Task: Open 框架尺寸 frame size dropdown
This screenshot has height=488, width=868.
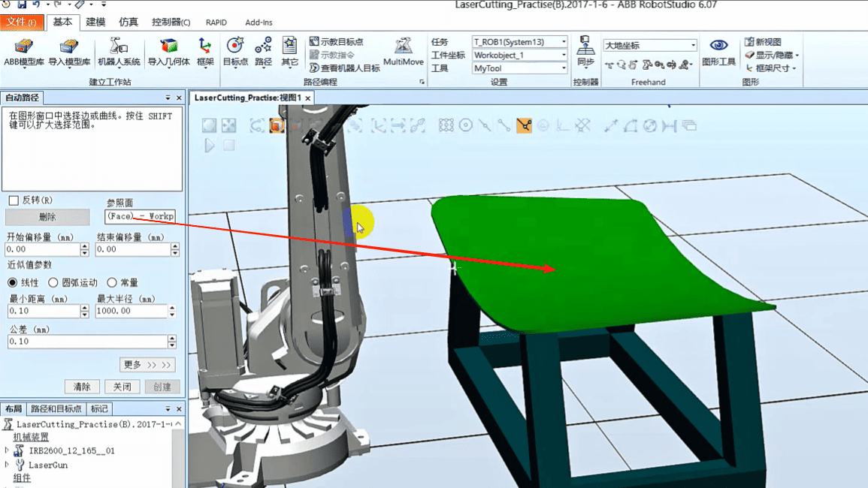Action: point(770,68)
